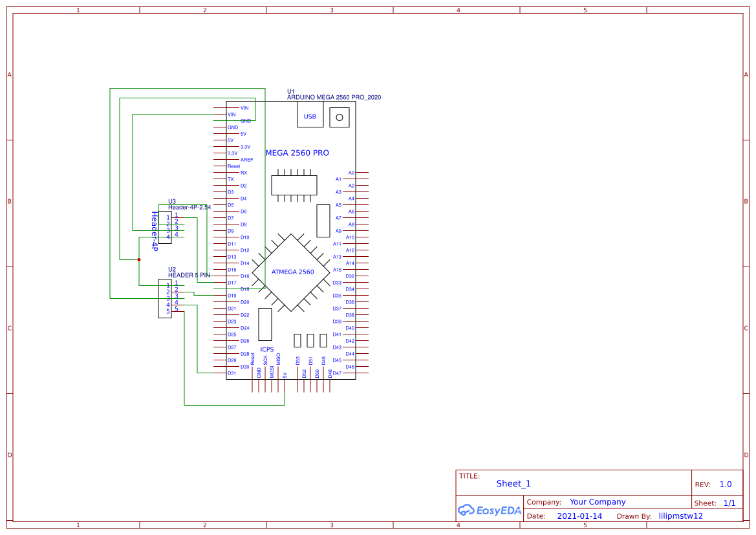Image resolution: width=756 pixels, height=535 pixels.
Task: Click the green wire connected to VIN
Action: tap(194, 113)
